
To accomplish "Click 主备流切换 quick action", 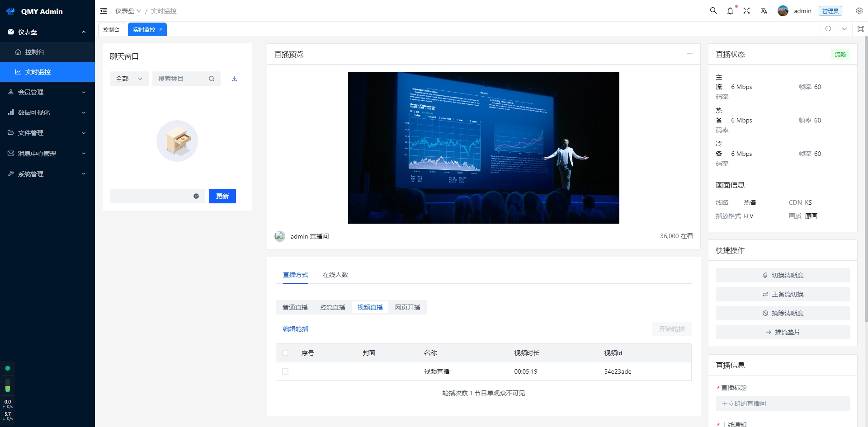I will tap(783, 294).
